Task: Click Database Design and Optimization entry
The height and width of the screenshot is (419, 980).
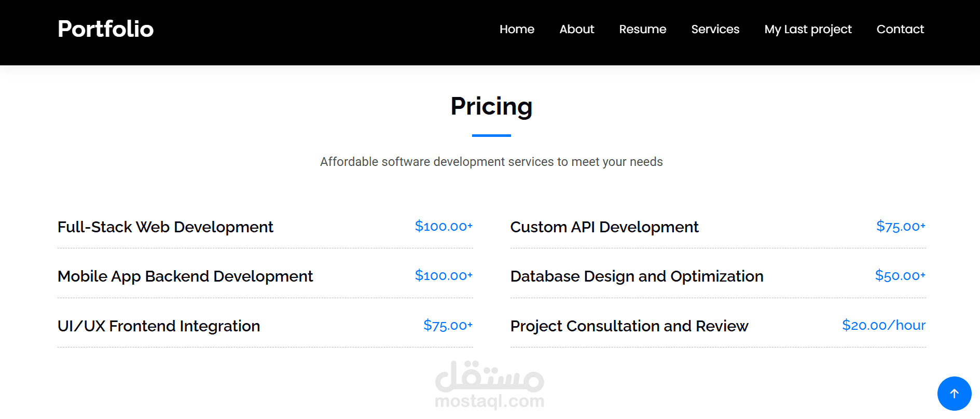Action: [x=637, y=276]
